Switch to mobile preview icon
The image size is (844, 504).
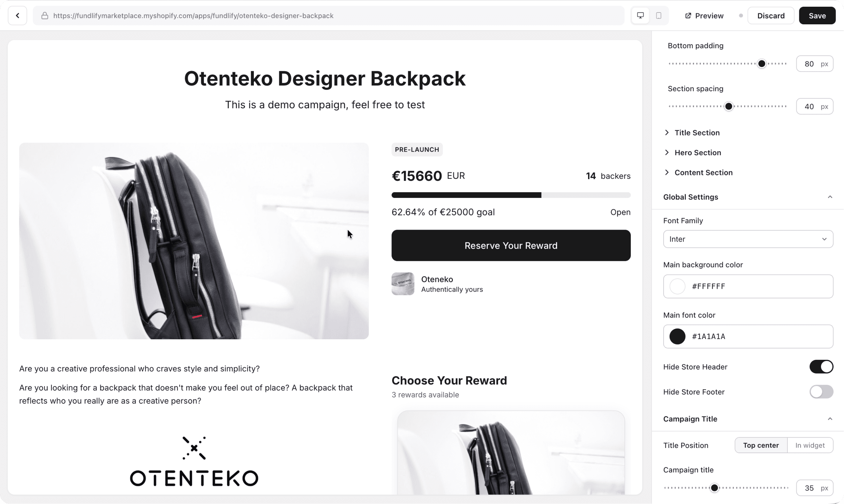pos(659,16)
